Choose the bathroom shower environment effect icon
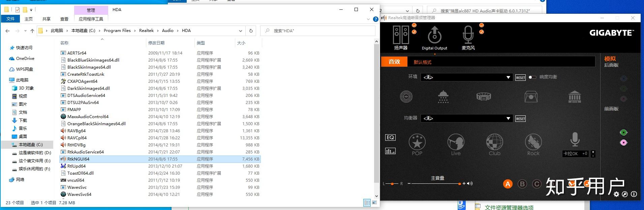Image resolution: width=644 pixels, height=210 pixels. 443,97
